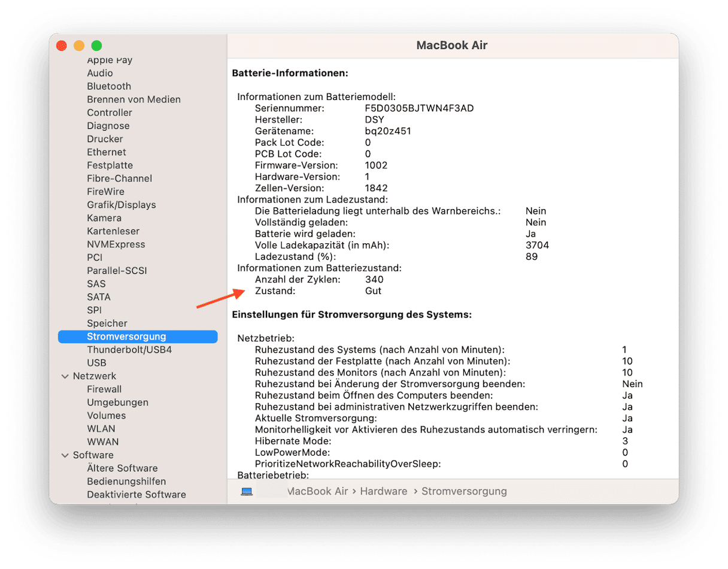
Task: Select USB in the sidebar
Action: [x=96, y=363]
